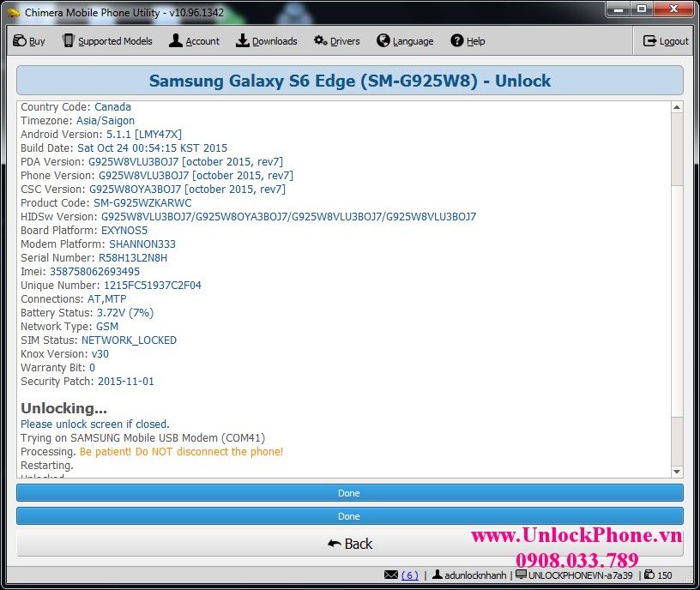Click the Language globe icon
This screenshot has width=700, height=590.
pos(383,41)
